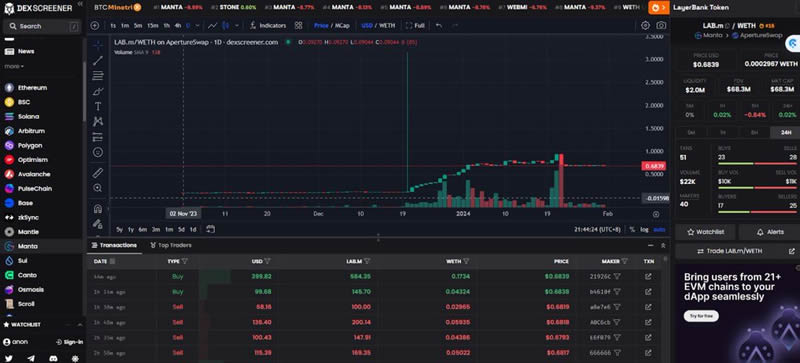This screenshot has width=800, height=363.
Task: Open the ruler measure tool
Action: pos(97,173)
